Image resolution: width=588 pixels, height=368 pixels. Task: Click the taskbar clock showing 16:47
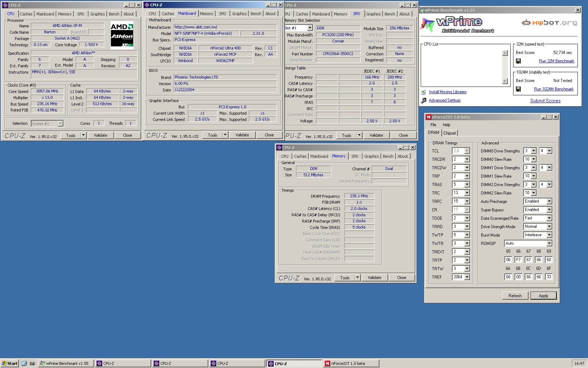pyautogui.click(x=579, y=363)
